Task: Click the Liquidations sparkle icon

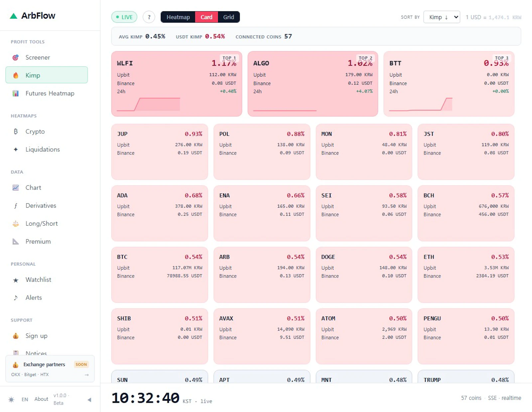Action: [x=16, y=149]
